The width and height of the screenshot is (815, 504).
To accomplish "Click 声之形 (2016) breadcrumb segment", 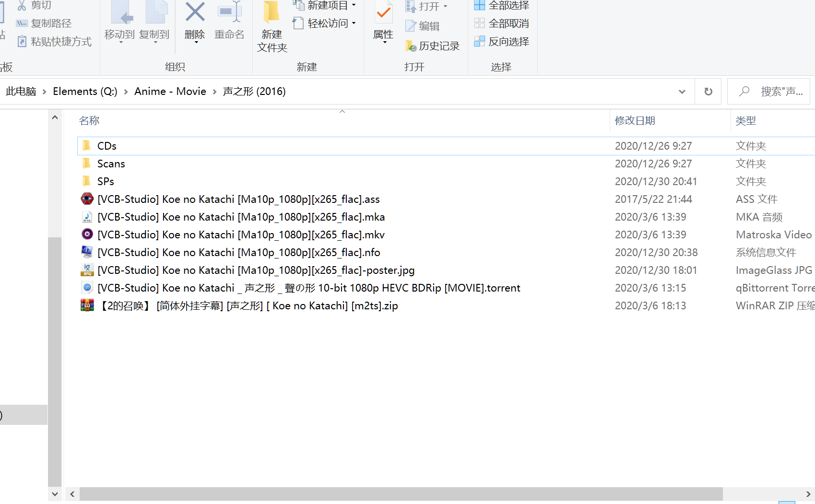I will (x=254, y=91).
